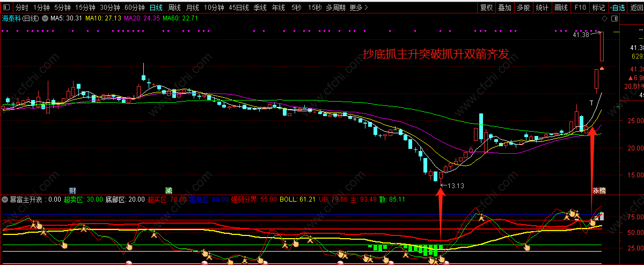
Task: Click the 叠加 overlay button
Action: coord(505,8)
